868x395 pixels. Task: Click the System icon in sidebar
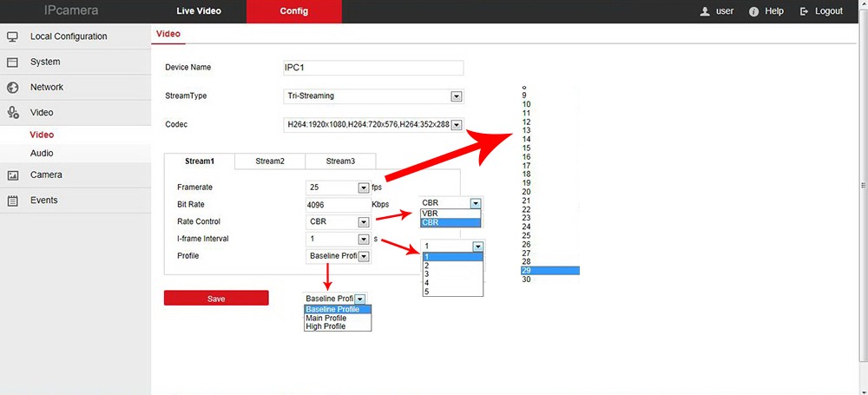click(x=13, y=63)
